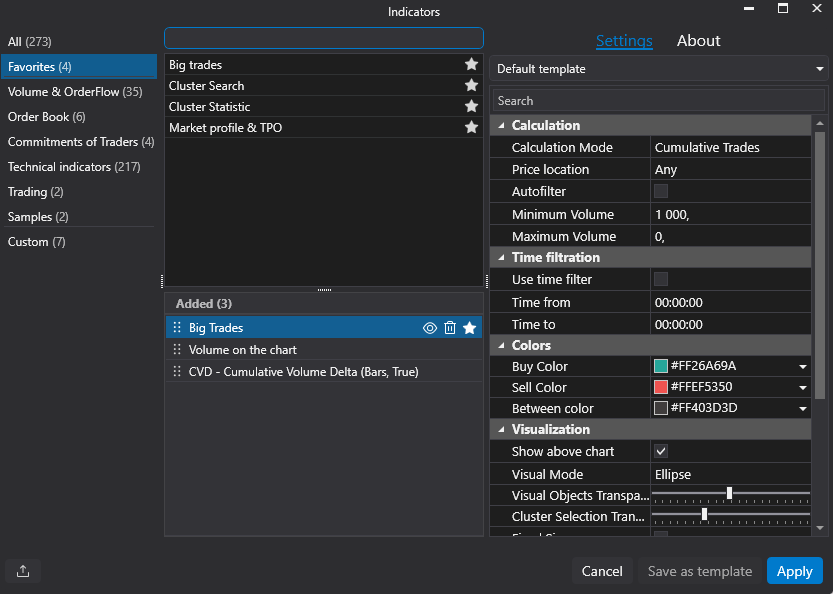Toggle visibility eye for Big Trades indicator
The width and height of the screenshot is (833, 594).
[430, 328]
